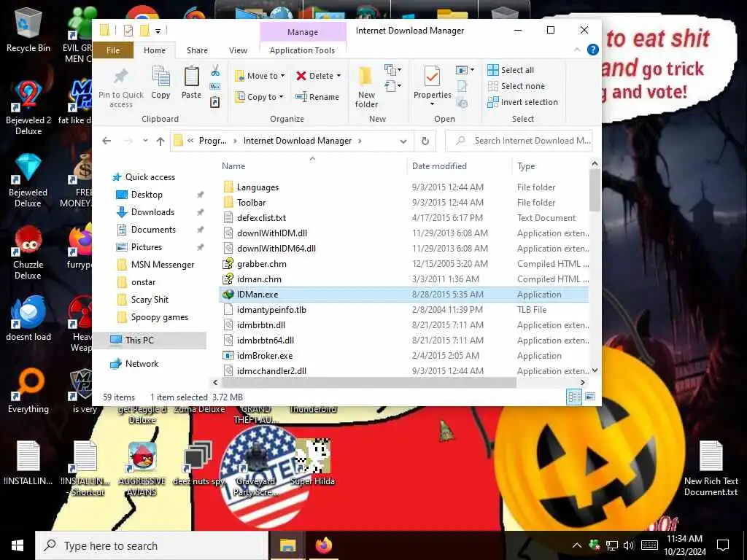Select the grabber.chm file
This screenshot has height=560, width=747.
[262, 264]
